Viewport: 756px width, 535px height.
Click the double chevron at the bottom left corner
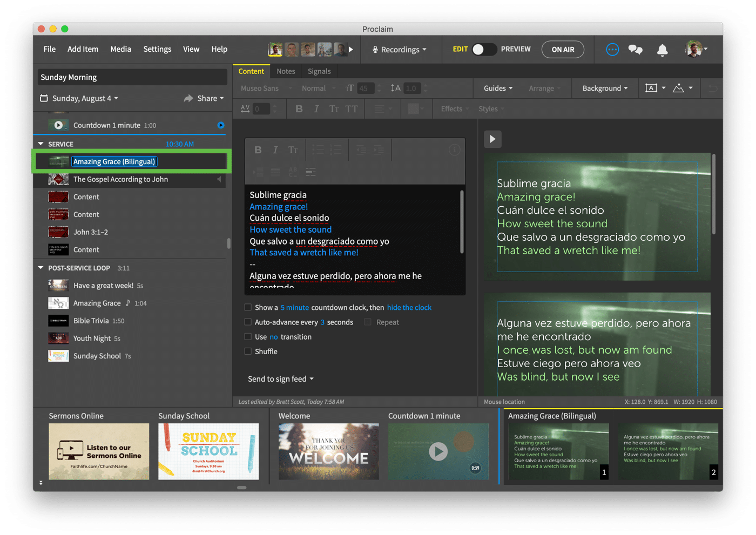41,483
